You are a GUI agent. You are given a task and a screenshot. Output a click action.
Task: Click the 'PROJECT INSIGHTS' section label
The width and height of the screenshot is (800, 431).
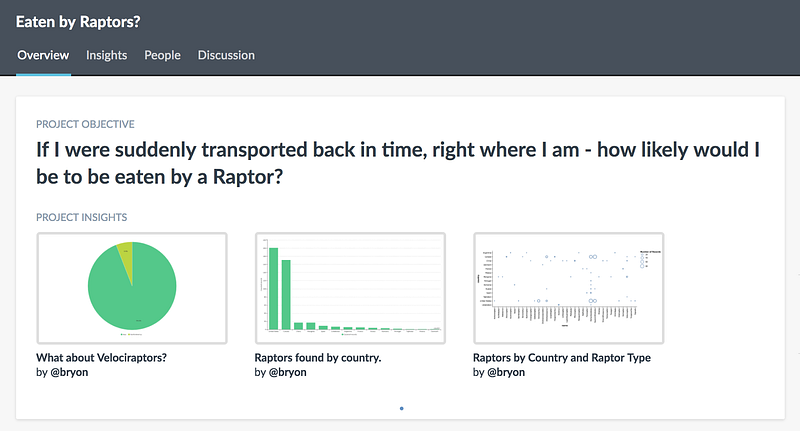tap(81, 217)
